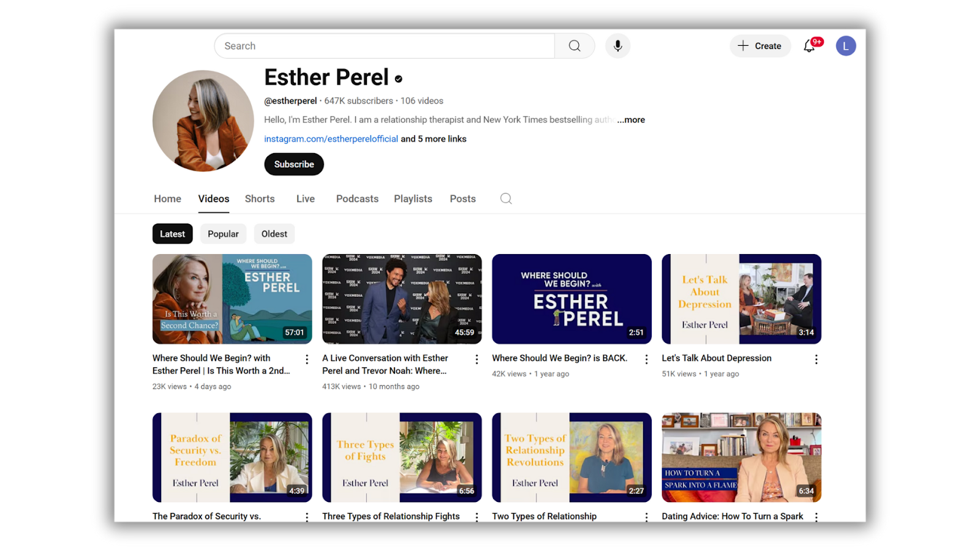Select the Oldest sort filter
The image size is (980, 551).
tap(274, 234)
